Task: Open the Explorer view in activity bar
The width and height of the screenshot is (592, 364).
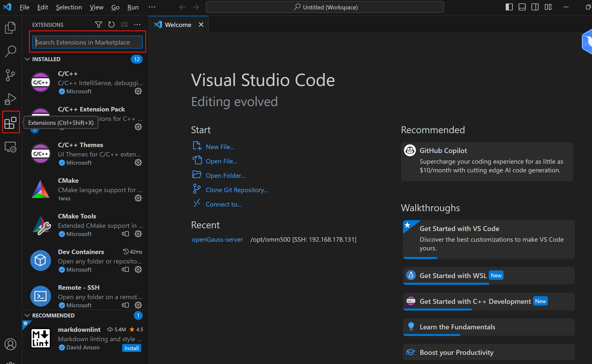Action: (x=10, y=28)
